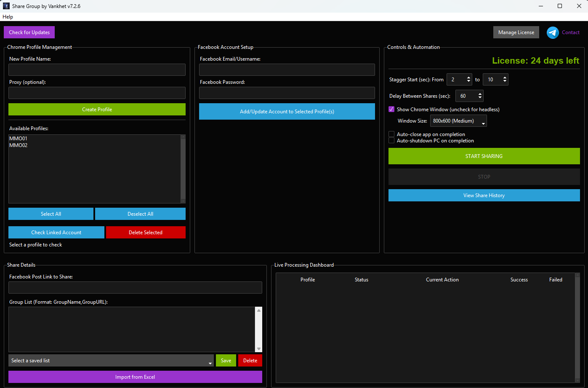Click Group List scrollbar up arrow
The width and height of the screenshot is (588, 388).
(x=259, y=310)
